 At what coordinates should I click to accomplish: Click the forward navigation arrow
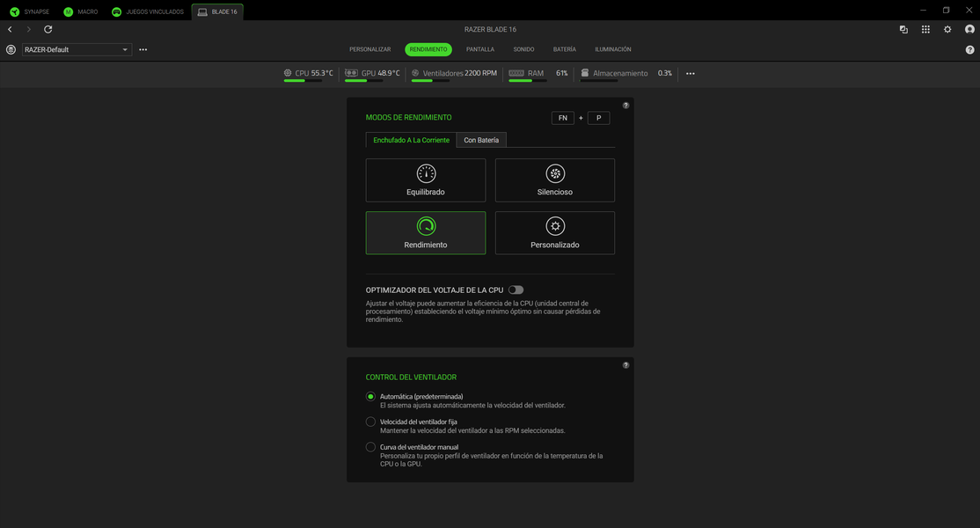pos(29,29)
